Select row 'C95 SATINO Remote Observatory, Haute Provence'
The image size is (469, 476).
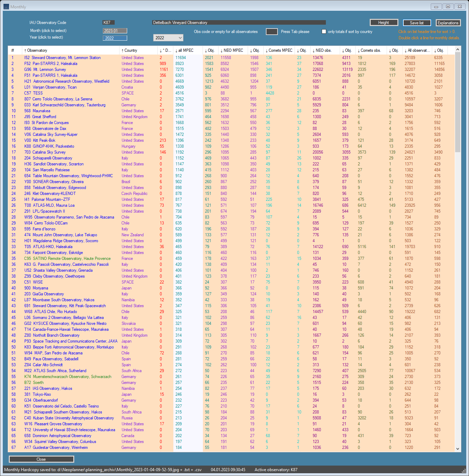pyautogui.click(x=231, y=258)
